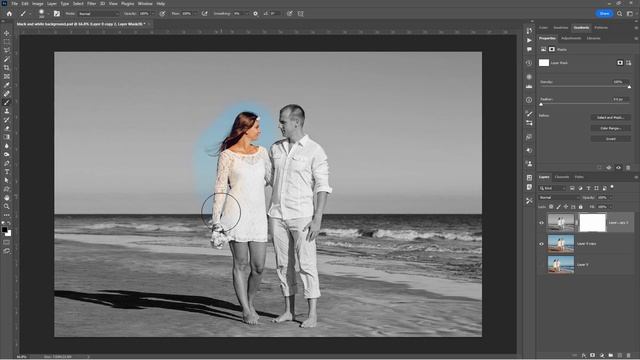Select the Pen tool
Viewport: 640px width, 360px height.
tap(7, 163)
